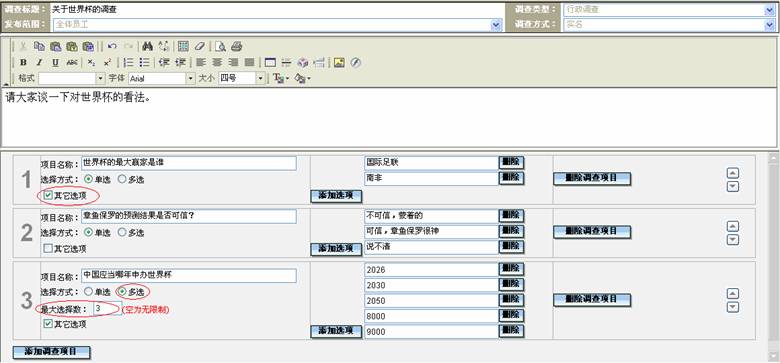
Task: Toggle Strikethrough (ABC) formatting
Action: [72, 63]
